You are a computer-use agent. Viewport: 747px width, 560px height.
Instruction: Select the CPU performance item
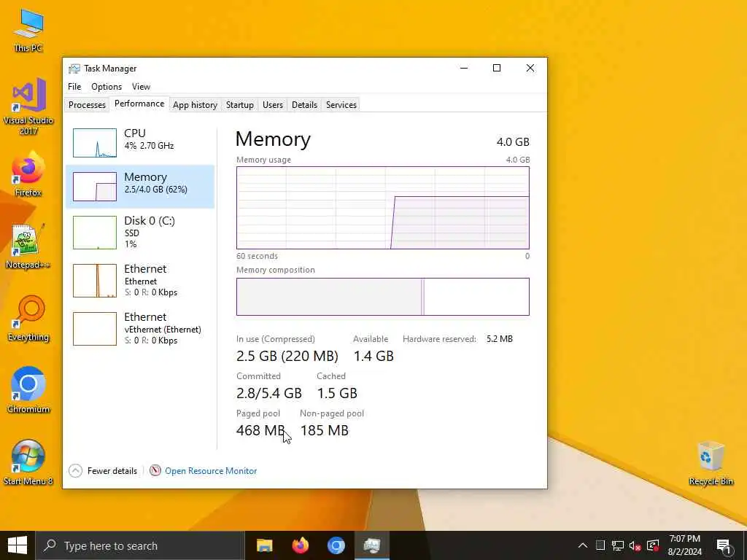click(x=140, y=142)
